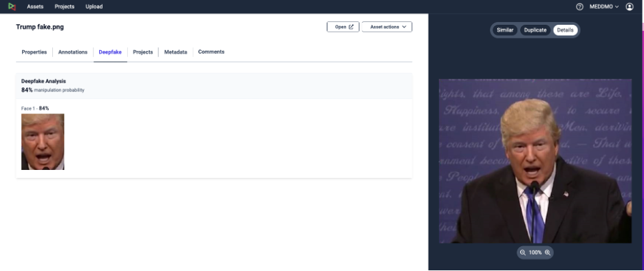Expand the Asset actions dropdown
The height and width of the screenshot is (271, 644).
[387, 27]
